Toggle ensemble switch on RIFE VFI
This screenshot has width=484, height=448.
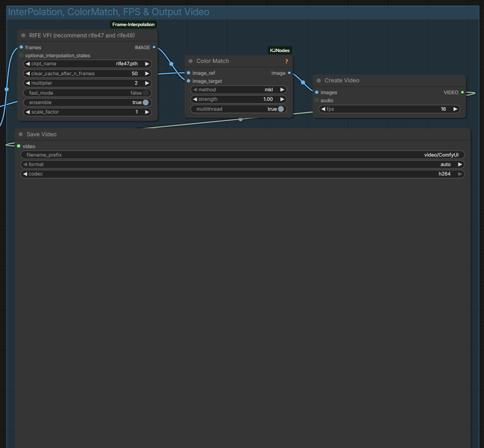pyautogui.click(x=146, y=102)
